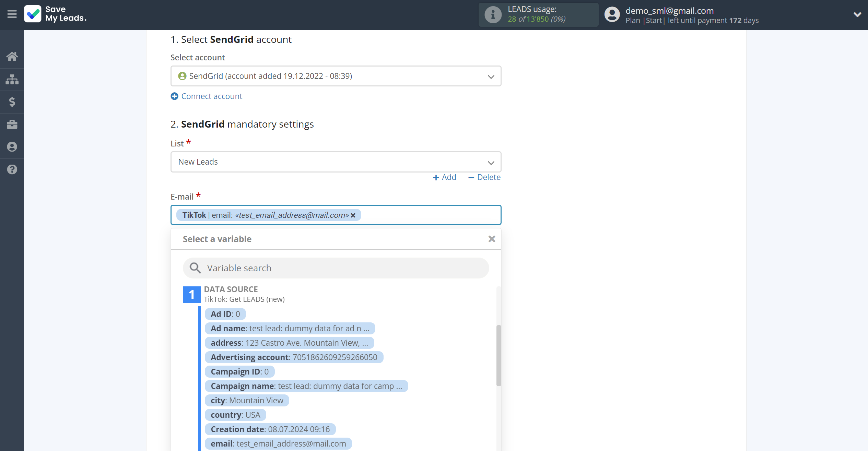Open the briefcase services icon
The width and height of the screenshot is (868, 451).
click(x=12, y=124)
